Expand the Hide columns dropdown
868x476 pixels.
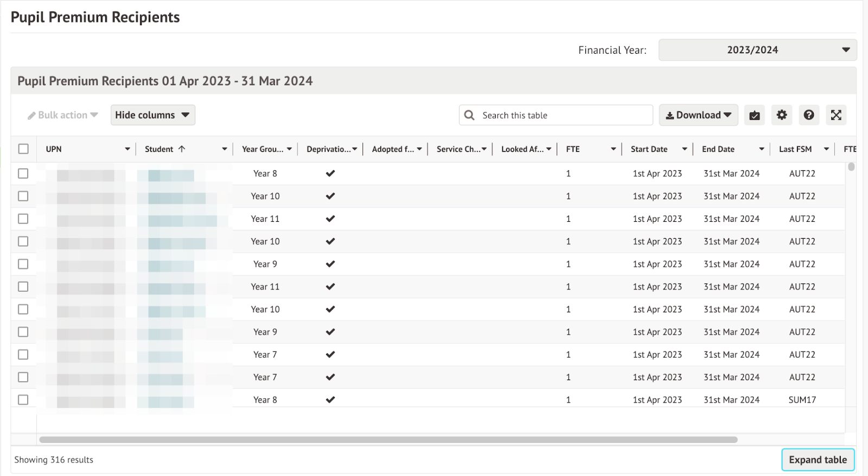[x=152, y=115]
